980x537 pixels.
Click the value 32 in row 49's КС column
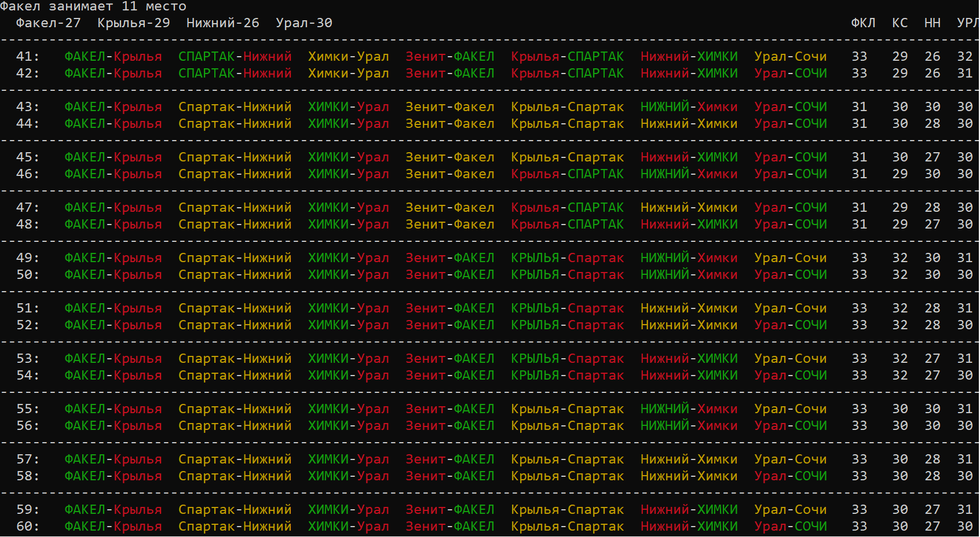[x=900, y=258]
